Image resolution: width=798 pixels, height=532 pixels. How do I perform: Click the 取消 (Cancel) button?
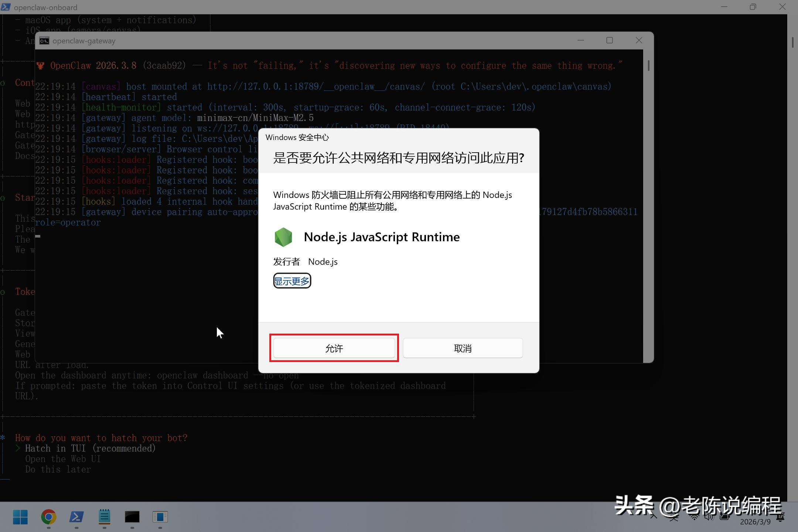(463, 348)
